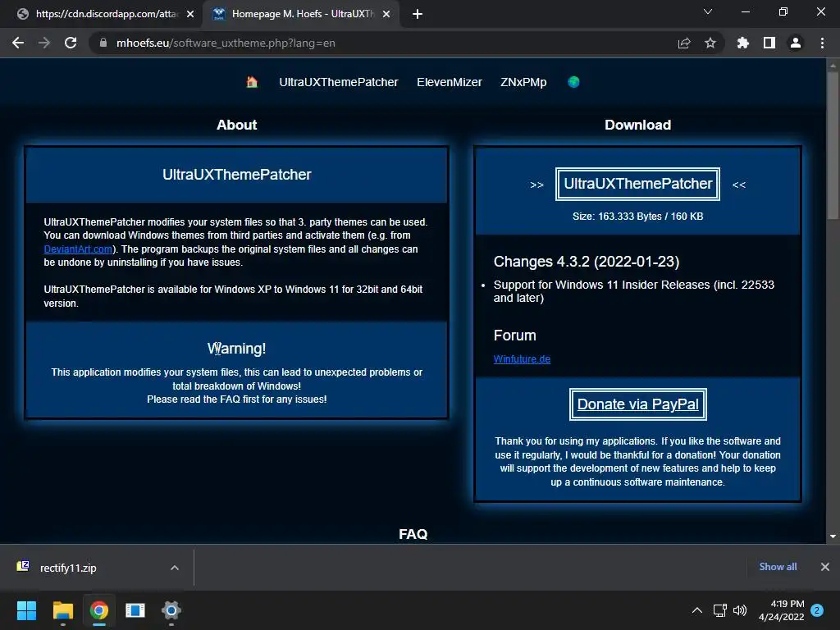Image resolution: width=840 pixels, height=630 pixels.
Task: Expand the rectify11.zip download options chevron
Action: pos(175,568)
